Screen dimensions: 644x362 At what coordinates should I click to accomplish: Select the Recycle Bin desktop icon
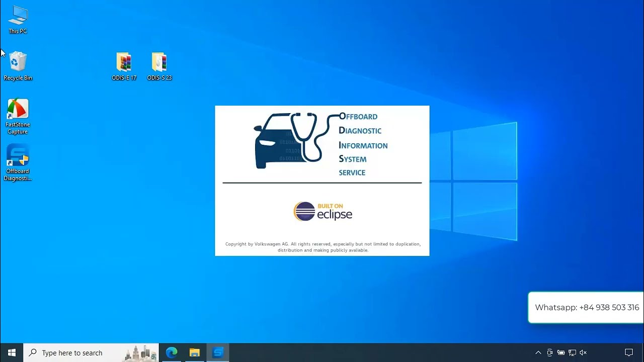[18, 66]
